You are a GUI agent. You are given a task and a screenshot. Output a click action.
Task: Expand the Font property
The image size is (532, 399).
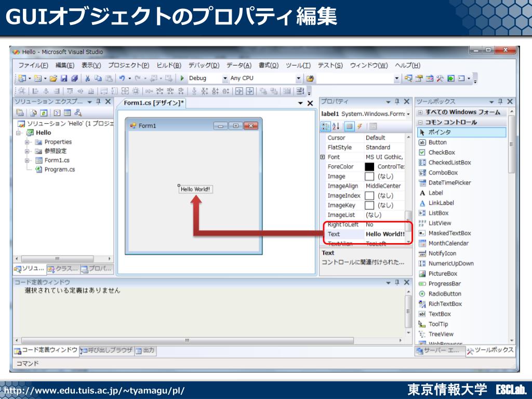[x=323, y=157]
